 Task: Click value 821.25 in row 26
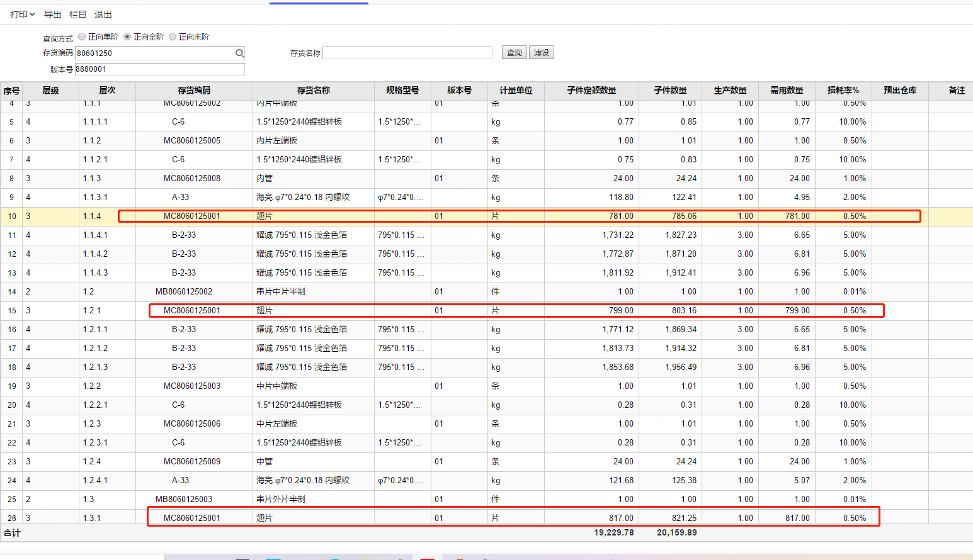coord(684,518)
